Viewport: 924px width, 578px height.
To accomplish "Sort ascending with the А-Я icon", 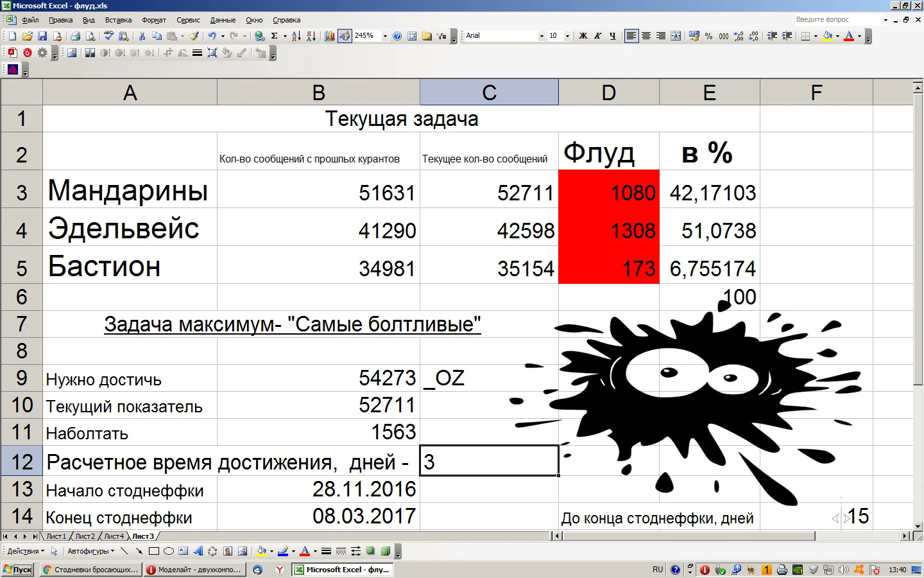I will click(296, 36).
